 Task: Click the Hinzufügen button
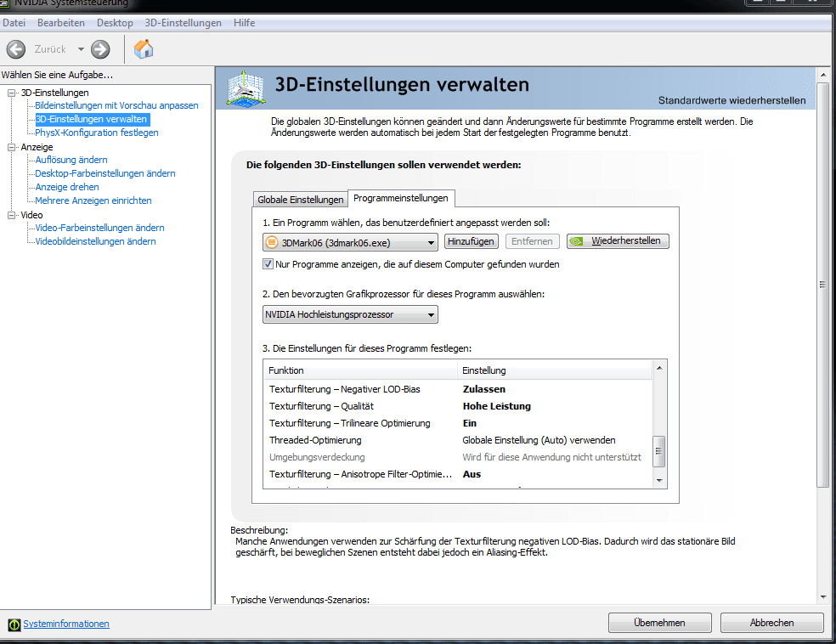pyautogui.click(x=472, y=241)
